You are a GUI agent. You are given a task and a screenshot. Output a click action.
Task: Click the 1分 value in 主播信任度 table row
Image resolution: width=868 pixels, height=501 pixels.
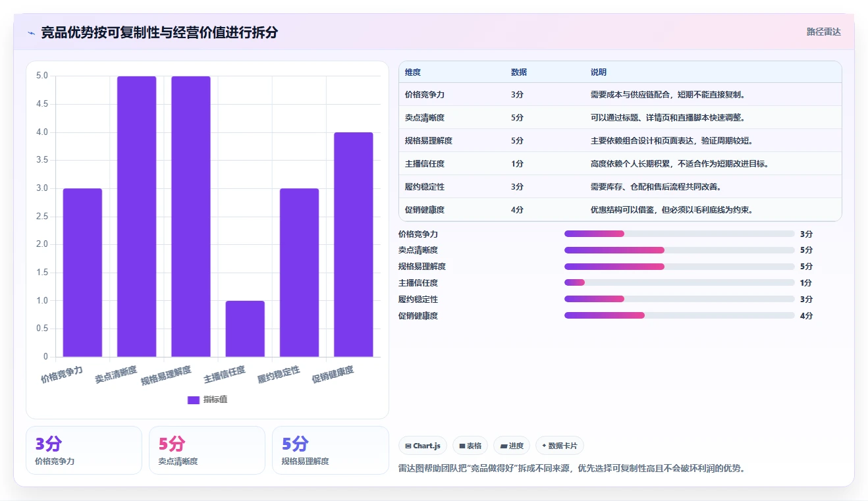pyautogui.click(x=517, y=164)
